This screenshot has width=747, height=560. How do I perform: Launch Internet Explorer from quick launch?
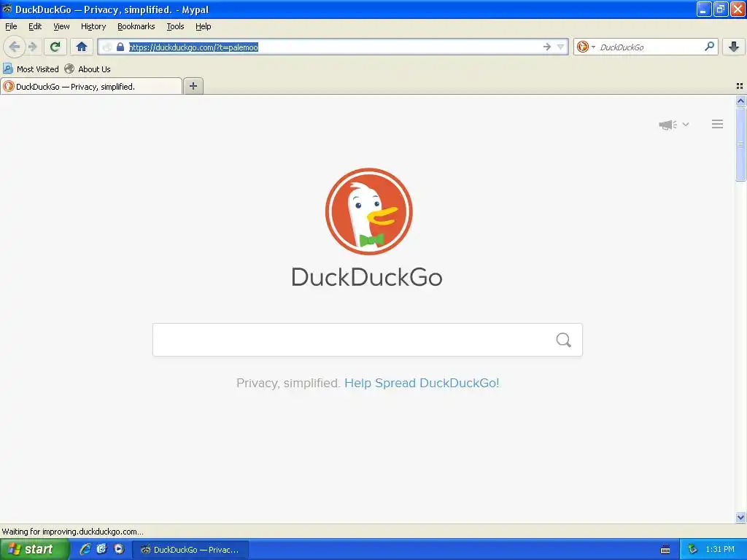click(x=85, y=549)
